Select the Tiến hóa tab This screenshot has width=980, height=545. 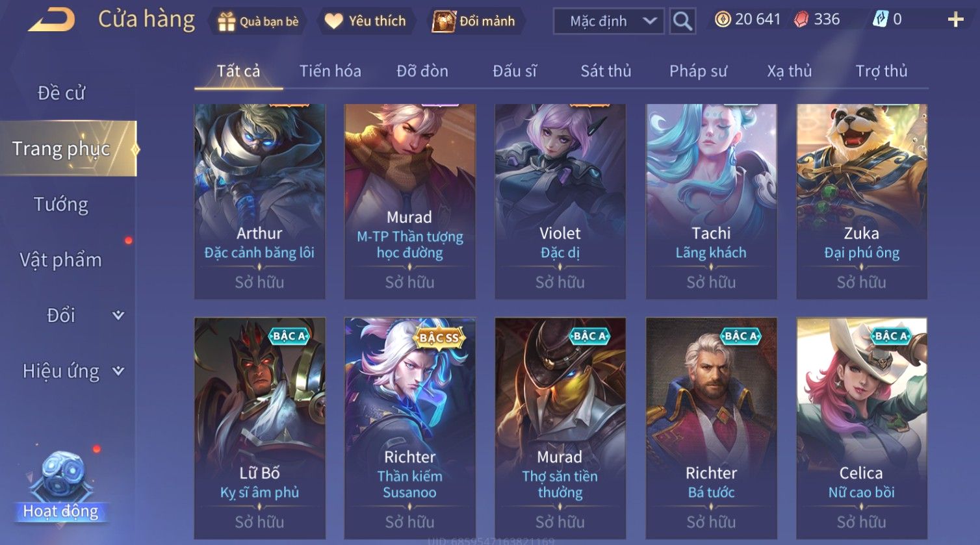(330, 71)
